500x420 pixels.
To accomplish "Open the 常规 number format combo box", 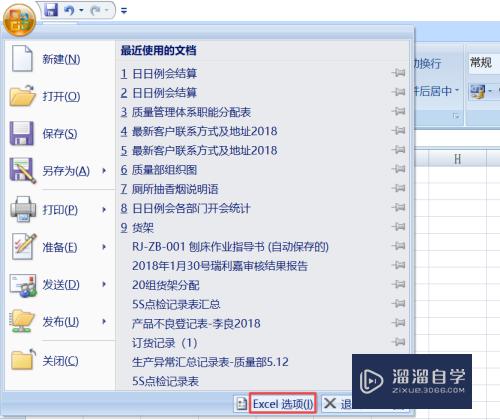I will click(483, 62).
